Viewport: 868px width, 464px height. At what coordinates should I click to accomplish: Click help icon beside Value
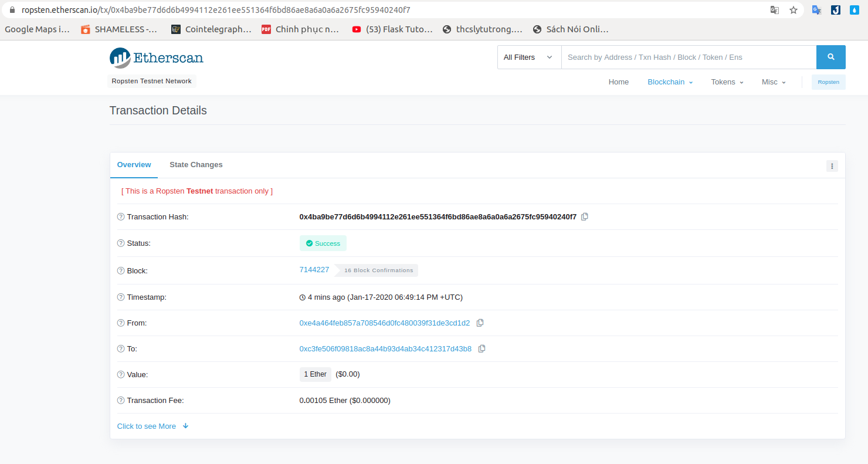[121, 374]
